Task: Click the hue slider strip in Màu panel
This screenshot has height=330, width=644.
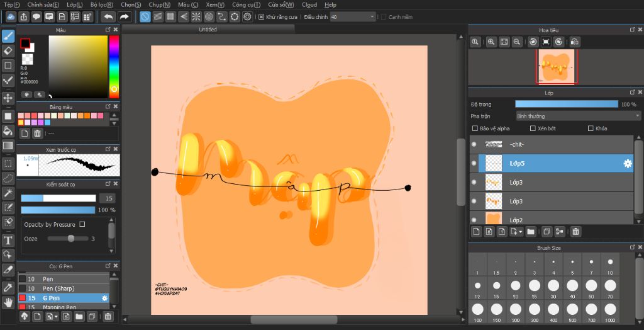Action: point(114,67)
